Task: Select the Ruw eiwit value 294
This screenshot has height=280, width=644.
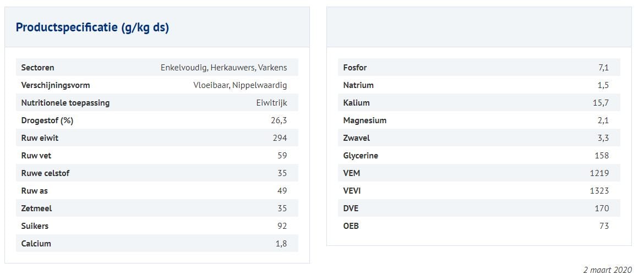Action: click(280, 138)
